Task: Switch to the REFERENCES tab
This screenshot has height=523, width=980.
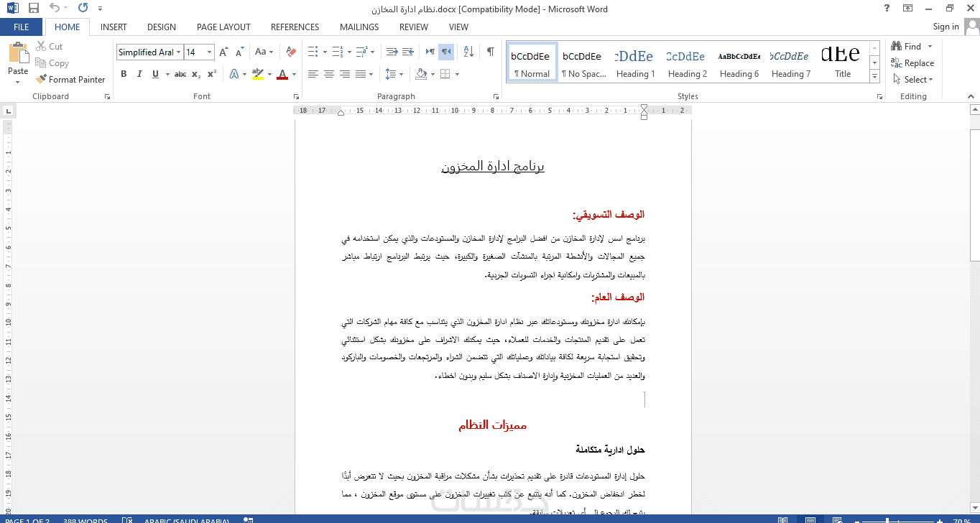Action: click(x=295, y=27)
